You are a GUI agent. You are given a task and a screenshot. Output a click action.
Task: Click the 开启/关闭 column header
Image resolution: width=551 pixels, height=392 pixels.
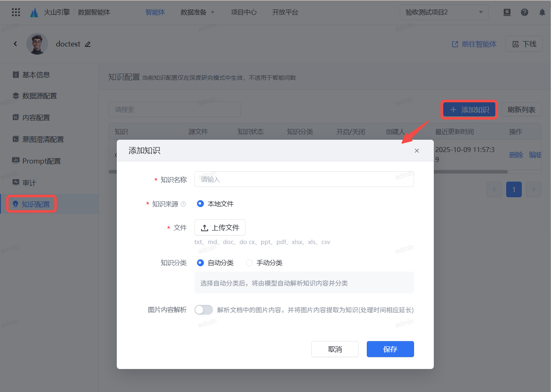[x=351, y=132]
